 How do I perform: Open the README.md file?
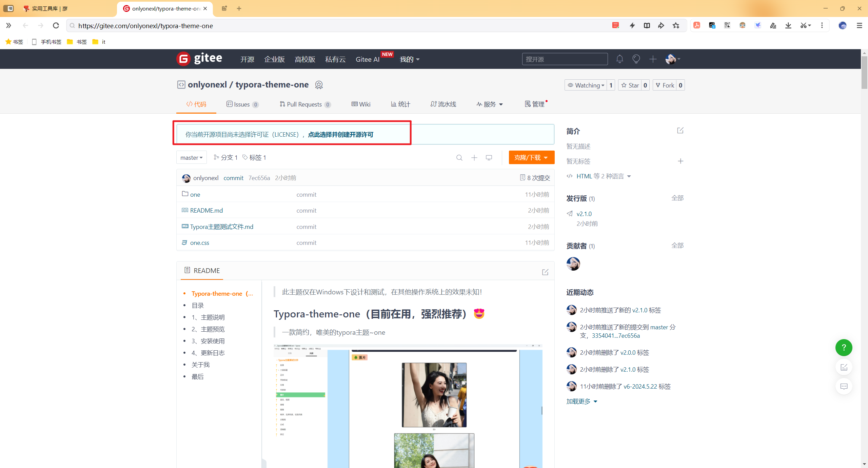click(206, 210)
